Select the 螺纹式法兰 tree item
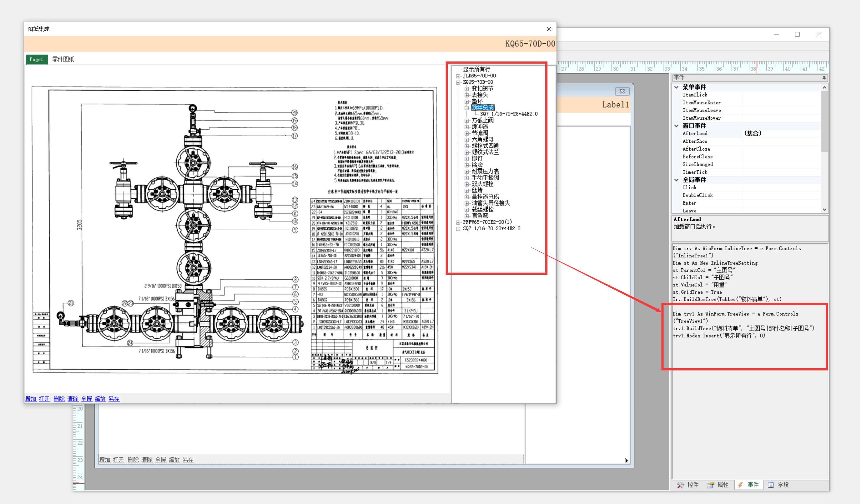Viewport: 860px width, 504px height. click(x=485, y=152)
